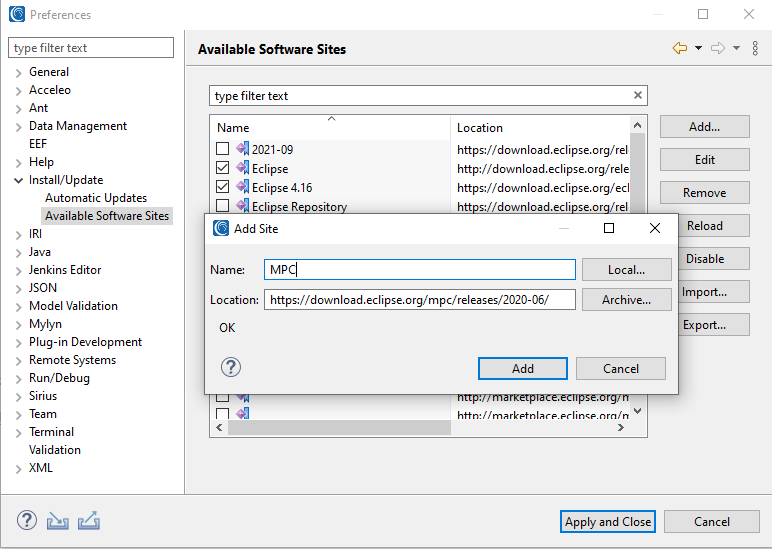The width and height of the screenshot is (772, 549).
Task: Expand the Terminal preferences node
Action: click(x=18, y=433)
